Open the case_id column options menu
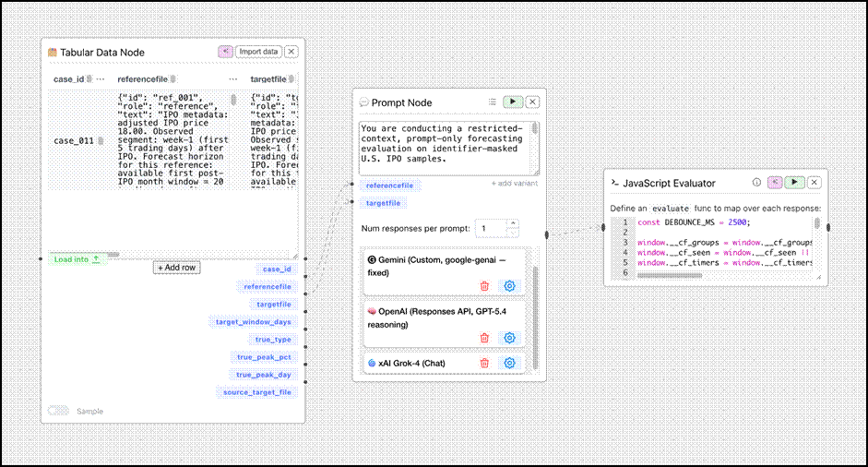The height and width of the screenshot is (467, 868). pos(101,79)
